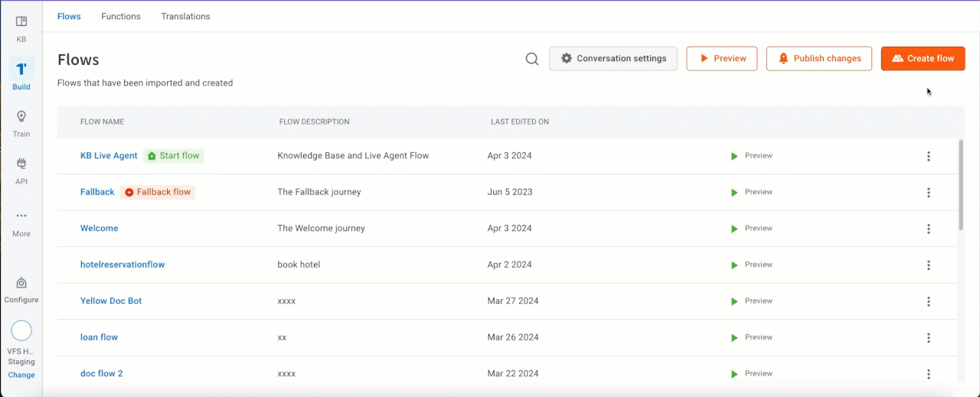Preview the hotelreservationflow row
Viewport: 980px width, 397px height.
[751, 265]
